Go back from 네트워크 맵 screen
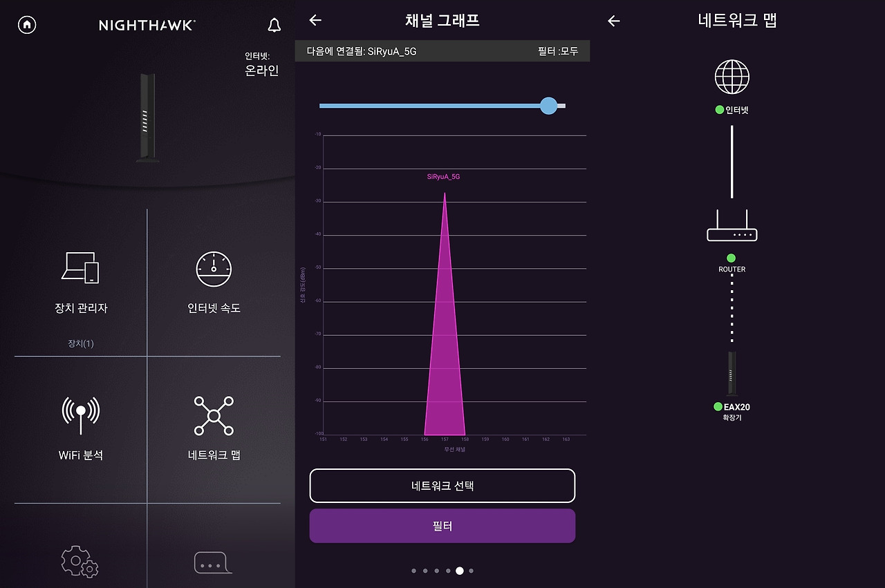The height and width of the screenshot is (588, 885). tap(613, 21)
